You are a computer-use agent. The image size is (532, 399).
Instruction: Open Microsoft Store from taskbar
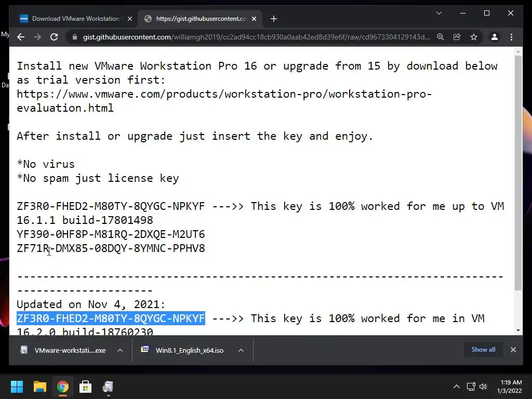[86, 387]
